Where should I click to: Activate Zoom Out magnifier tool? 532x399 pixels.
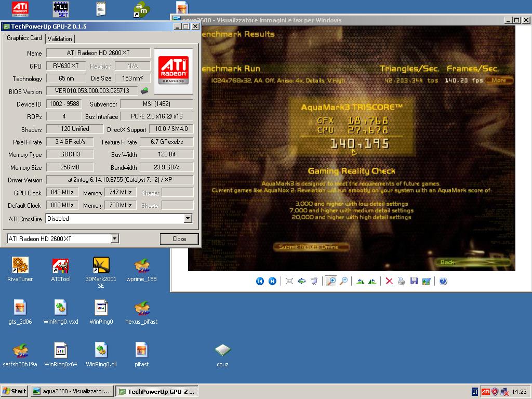(344, 281)
